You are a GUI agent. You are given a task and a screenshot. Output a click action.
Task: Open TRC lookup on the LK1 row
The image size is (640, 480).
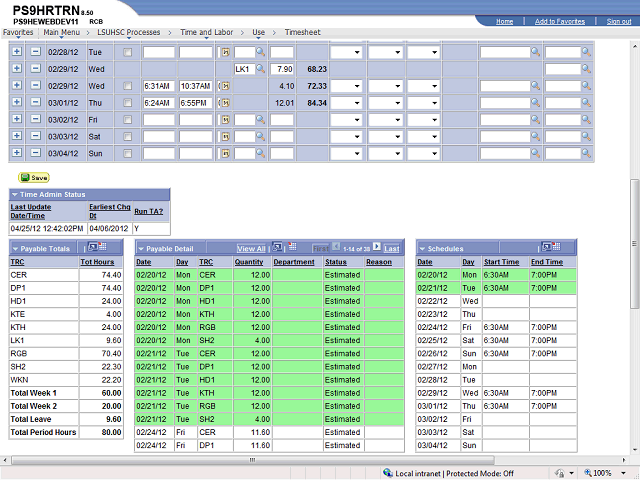tap(260, 69)
